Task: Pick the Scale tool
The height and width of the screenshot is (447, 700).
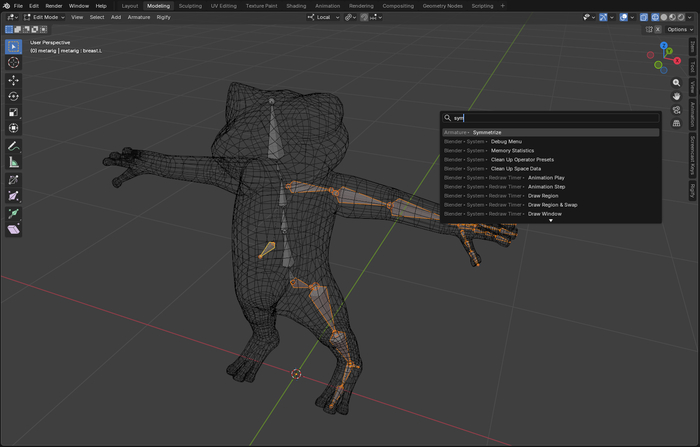Action: [14, 112]
